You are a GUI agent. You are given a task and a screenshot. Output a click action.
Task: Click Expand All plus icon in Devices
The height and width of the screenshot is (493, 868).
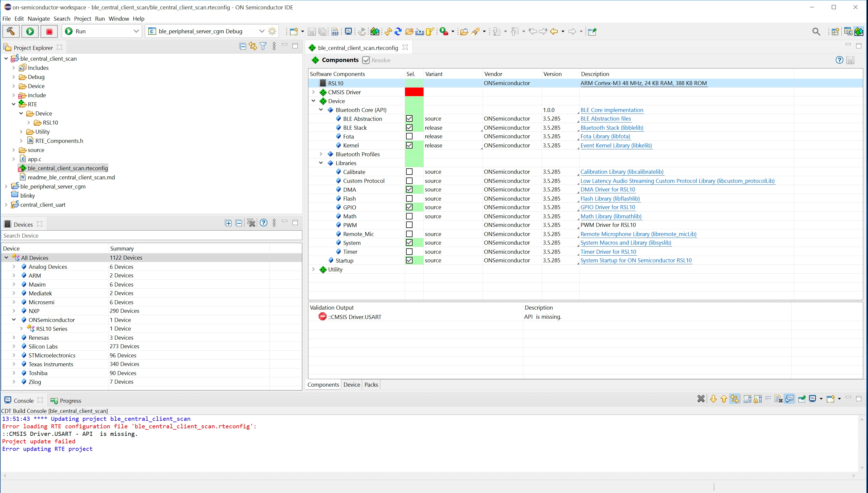228,223
